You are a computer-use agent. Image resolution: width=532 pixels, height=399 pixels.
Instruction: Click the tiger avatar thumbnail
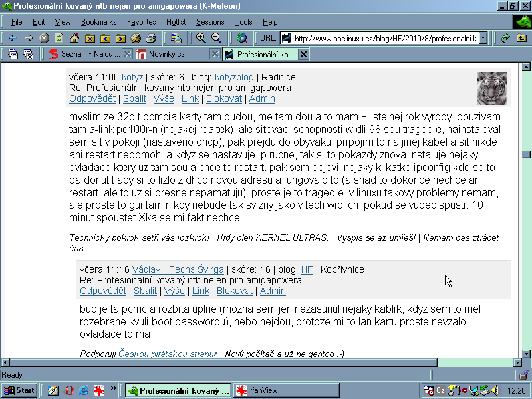point(492,88)
